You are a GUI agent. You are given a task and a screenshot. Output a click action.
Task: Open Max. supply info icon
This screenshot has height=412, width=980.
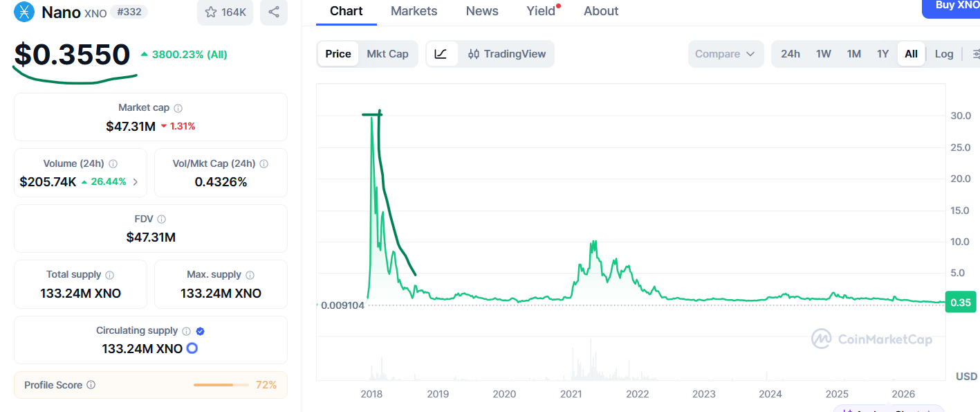[250, 275]
